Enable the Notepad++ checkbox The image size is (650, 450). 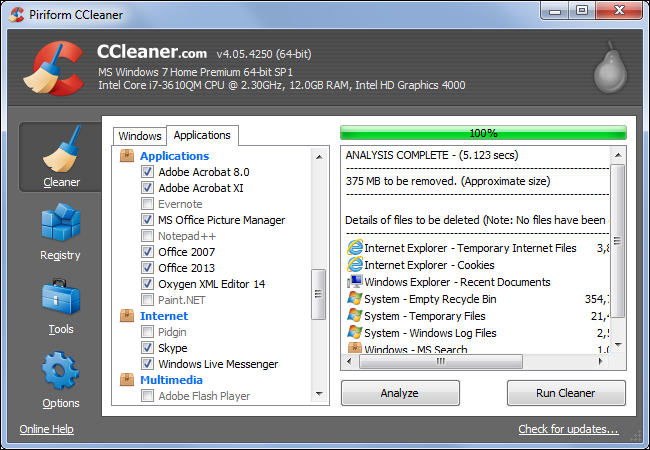click(x=147, y=236)
